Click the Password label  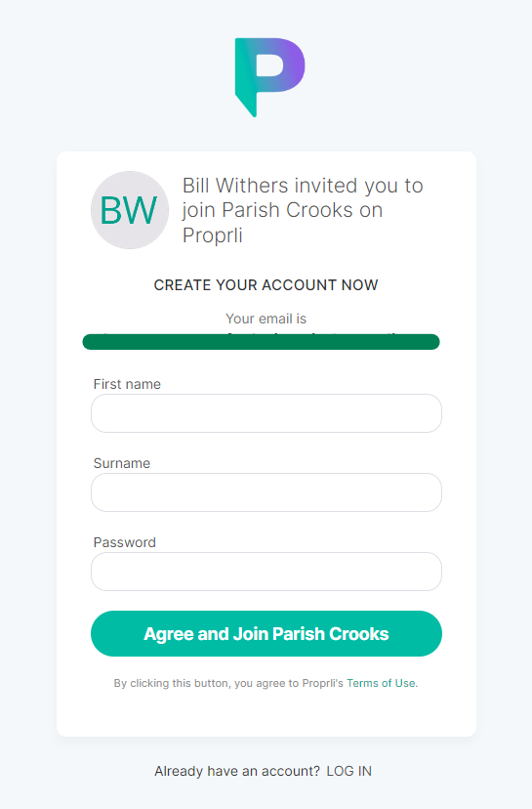pos(124,542)
